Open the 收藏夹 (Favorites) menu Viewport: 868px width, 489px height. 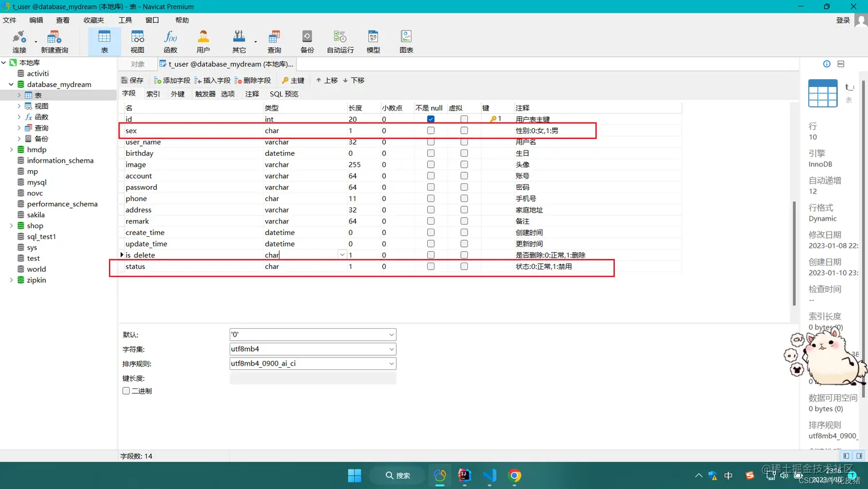tap(94, 20)
